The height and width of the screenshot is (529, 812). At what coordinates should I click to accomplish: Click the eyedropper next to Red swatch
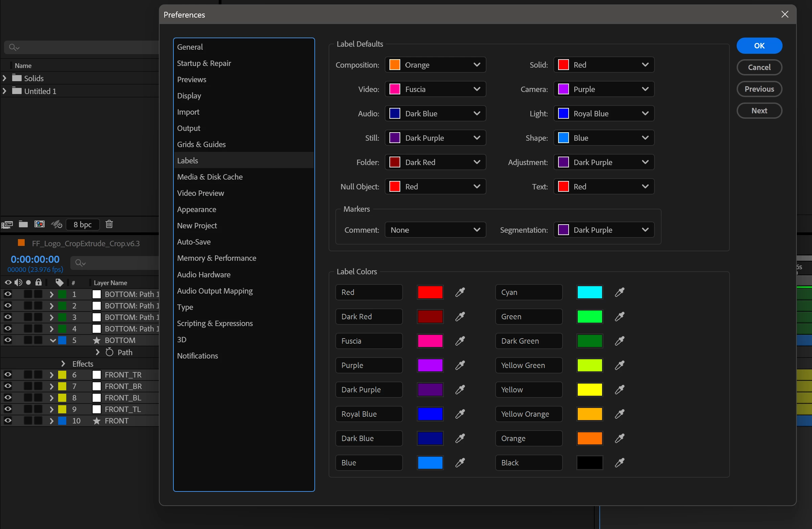coord(460,292)
